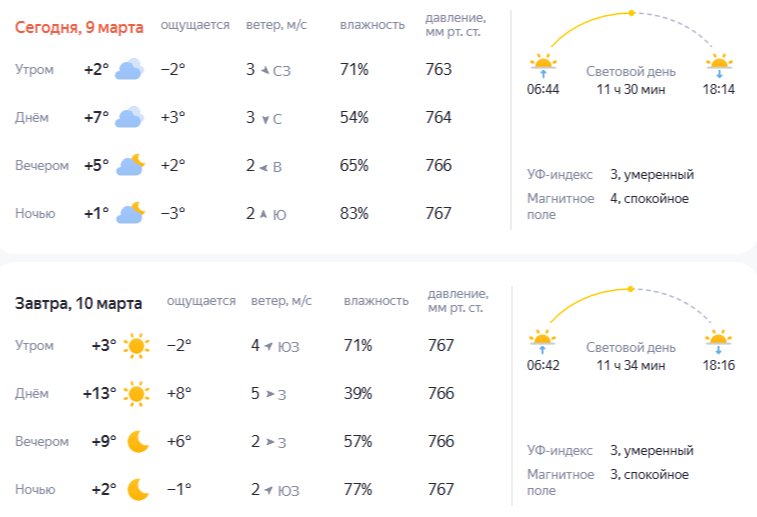Click tomorrow's sunrise icon above 06:42
757x517 pixels.
pos(542,341)
